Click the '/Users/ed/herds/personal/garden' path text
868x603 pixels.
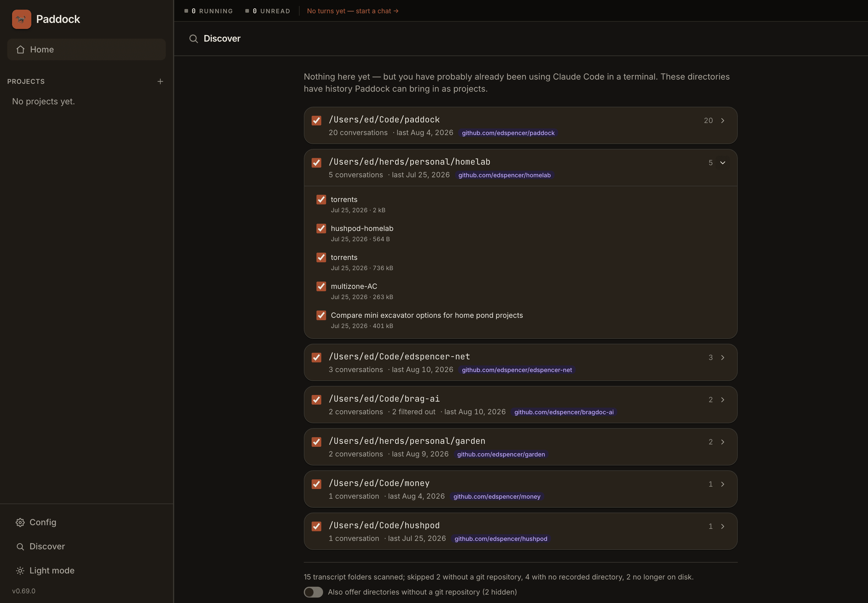click(407, 441)
